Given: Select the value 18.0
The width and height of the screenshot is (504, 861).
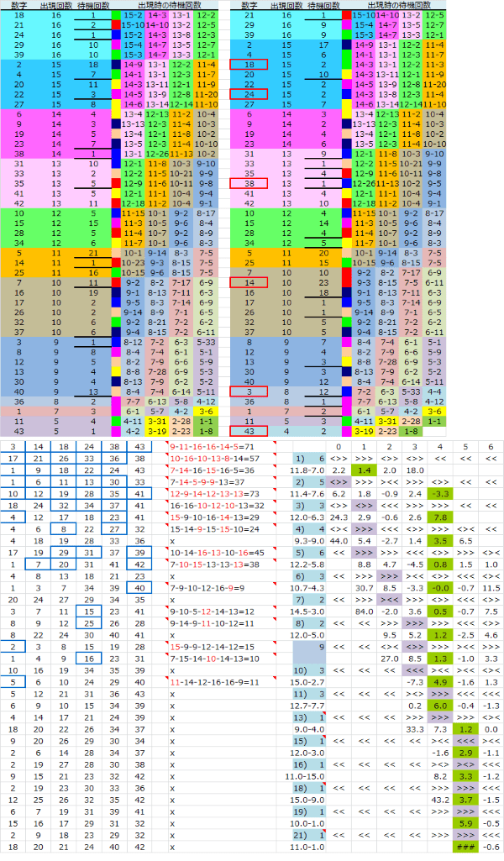Looking at the screenshot, I should (414, 470).
